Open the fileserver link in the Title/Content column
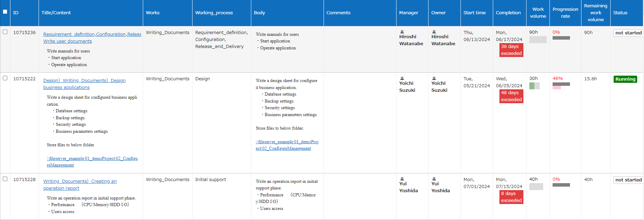This screenshot has height=220, width=644. click(92, 162)
